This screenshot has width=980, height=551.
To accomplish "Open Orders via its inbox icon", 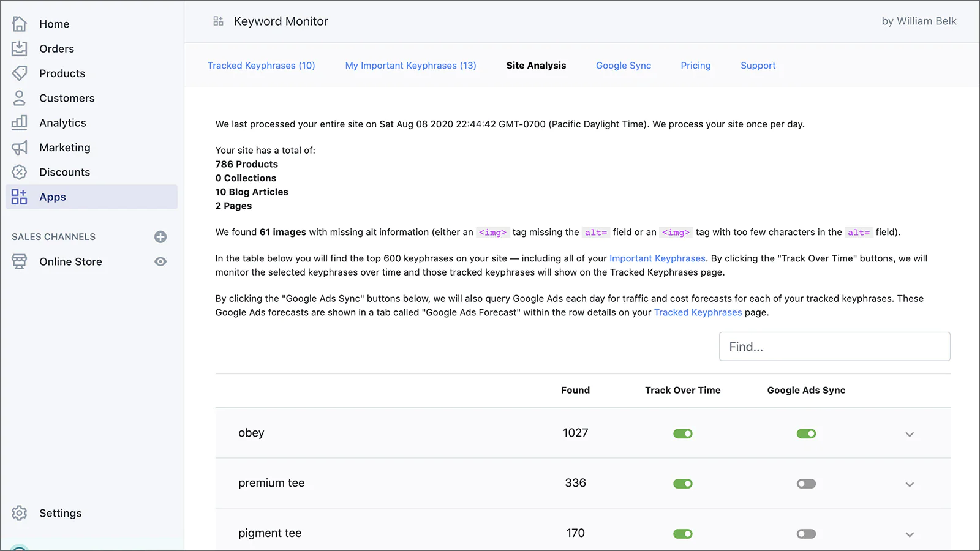I will point(20,48).
